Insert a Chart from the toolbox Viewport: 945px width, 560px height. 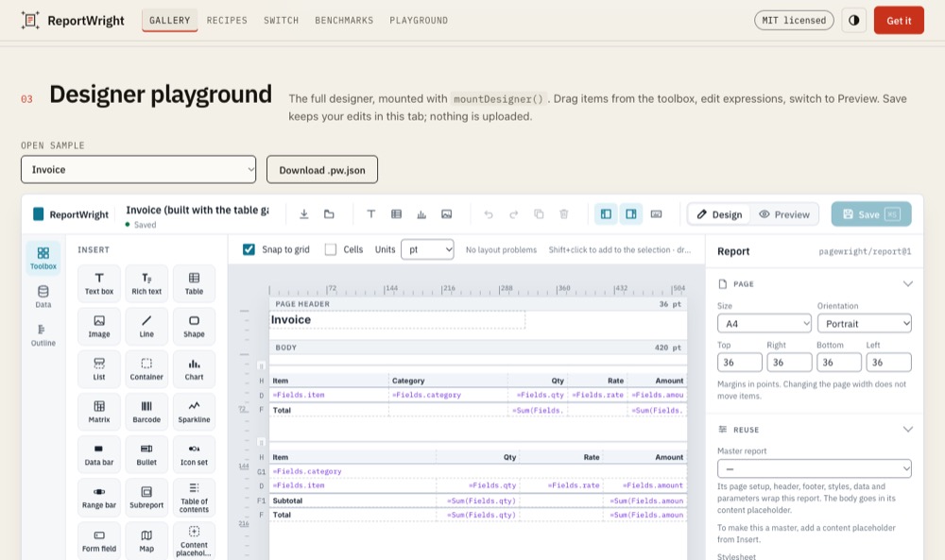click(x=194, y=369)
